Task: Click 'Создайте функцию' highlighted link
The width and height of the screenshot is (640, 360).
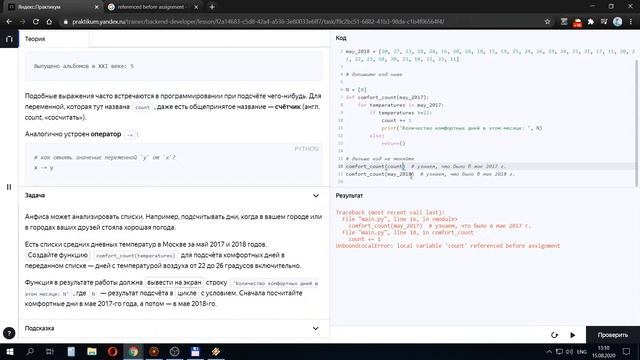Action: (x=58, y=255)
